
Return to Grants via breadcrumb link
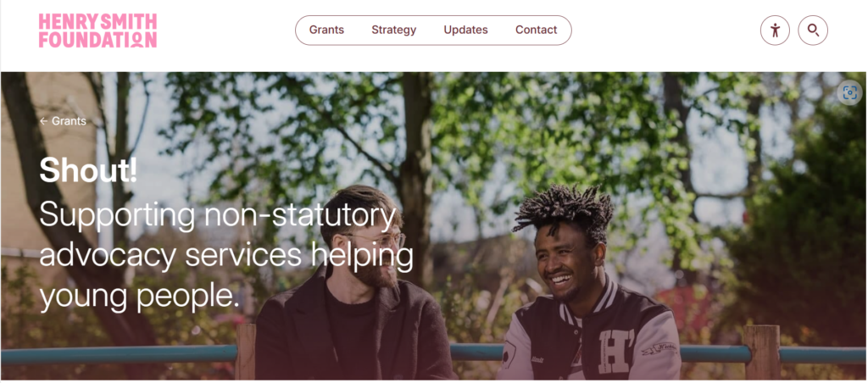pyautogui.click(x=69, y=121)
